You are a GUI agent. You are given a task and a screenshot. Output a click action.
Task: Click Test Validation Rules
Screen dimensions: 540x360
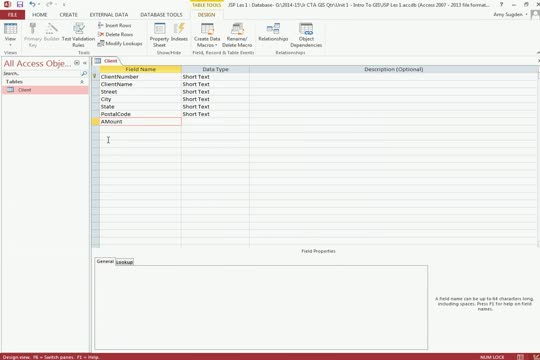pyautogui.click(x=79, y=35)
